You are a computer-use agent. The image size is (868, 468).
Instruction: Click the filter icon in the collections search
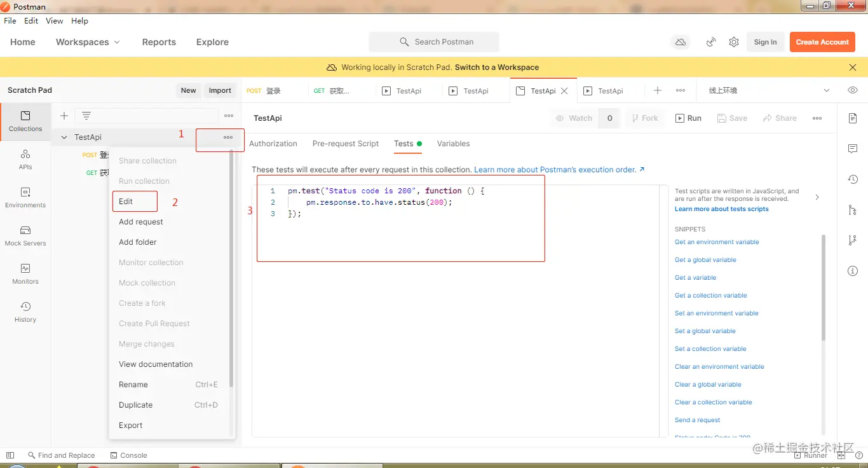tap(86, 116)
